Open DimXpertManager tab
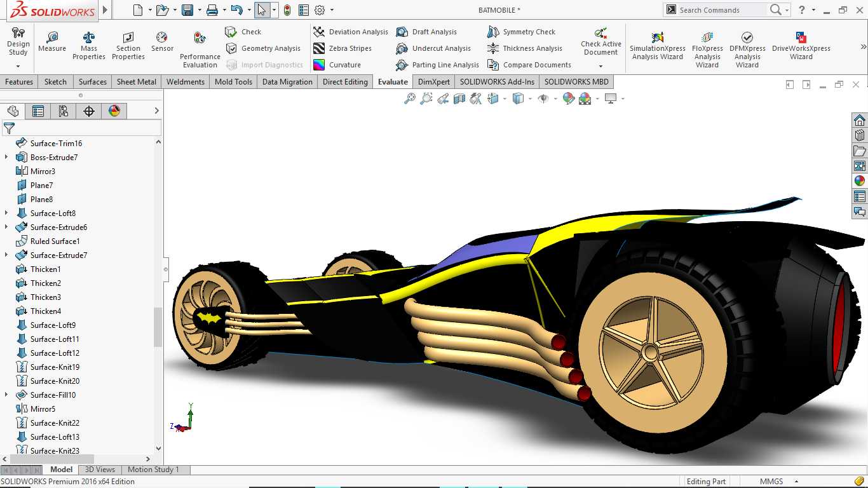This screenshot has width=868, height=488. 89,111
